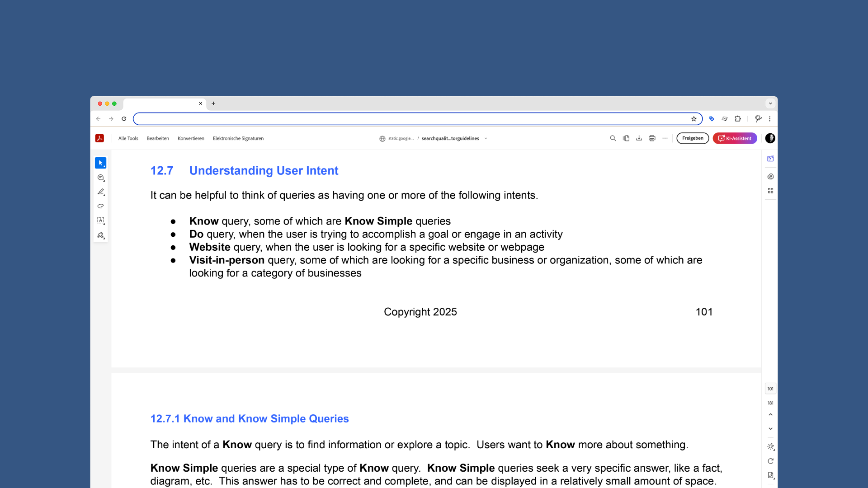This screenshot has height=488, width=868.
Task: Download the PDF using download icon
Action: point(639,138)
